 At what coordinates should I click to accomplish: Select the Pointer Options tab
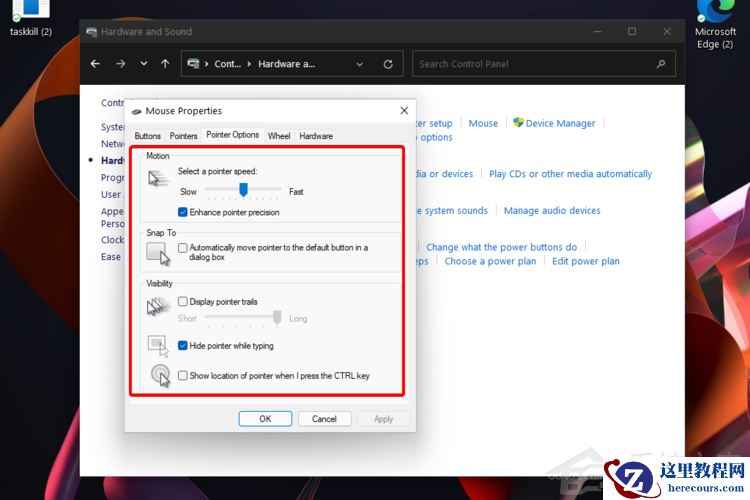(x=232, y=135)
